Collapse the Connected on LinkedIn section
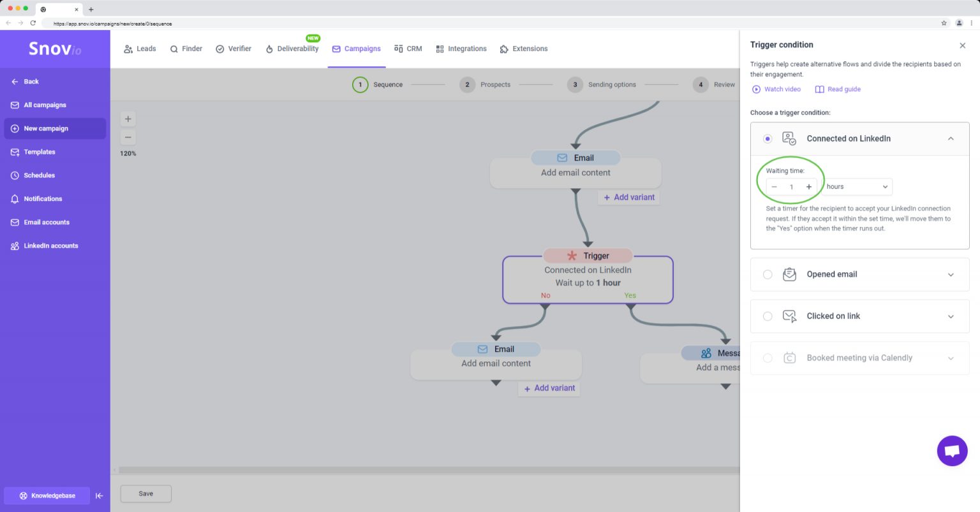 click(x=951, y=138)
